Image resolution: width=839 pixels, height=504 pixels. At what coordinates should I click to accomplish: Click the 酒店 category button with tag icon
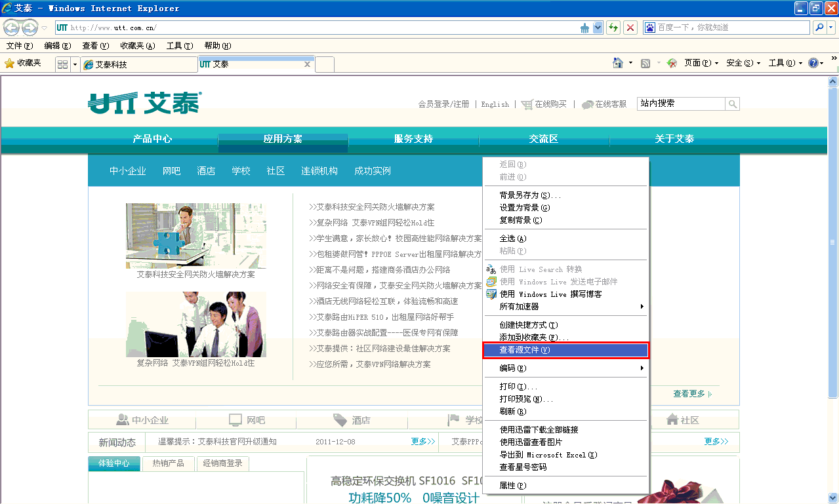[x=352, y=420]
